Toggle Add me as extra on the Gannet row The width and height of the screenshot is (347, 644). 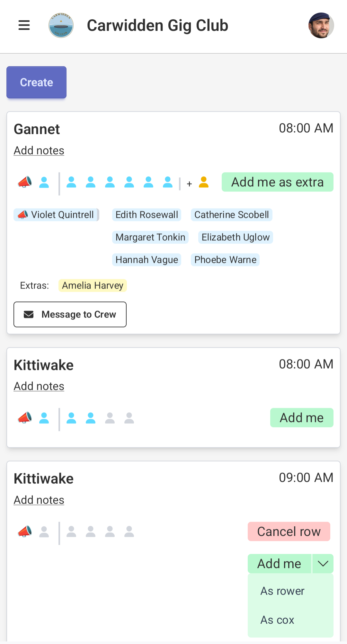click(277, 182)
